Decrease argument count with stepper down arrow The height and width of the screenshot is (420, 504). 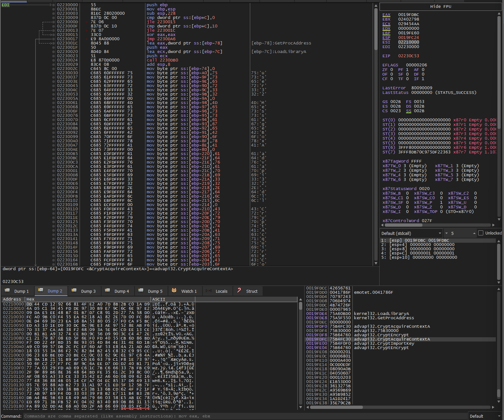coord(446,233)
